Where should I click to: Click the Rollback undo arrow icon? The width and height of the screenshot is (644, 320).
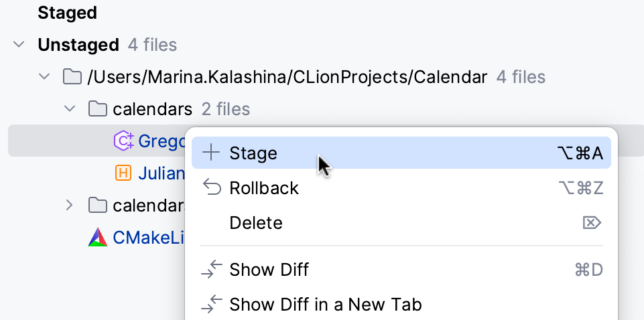point(211,188)
